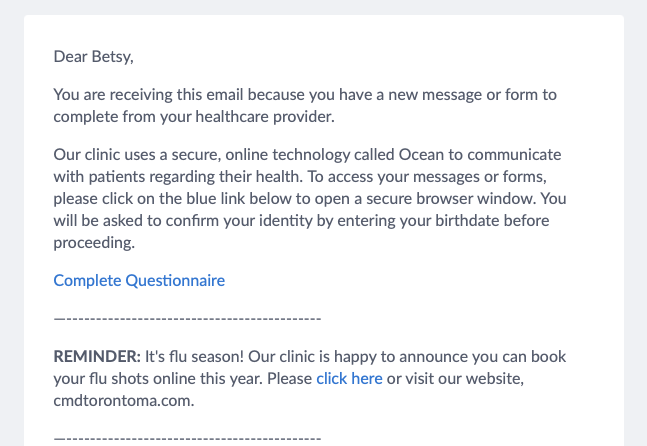Click the dashed divider below cmdtorontoma.com
This screenshot has height=446, width=647.
point(187,439)
